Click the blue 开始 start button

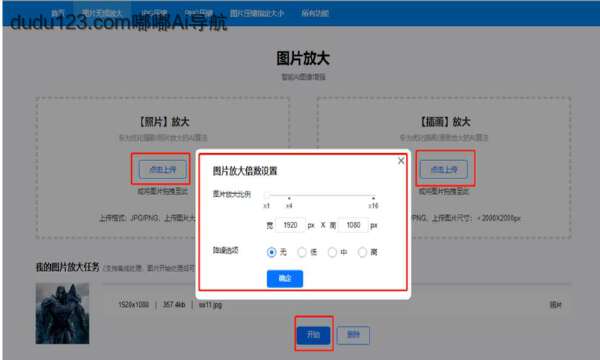click(x=313, y=335)
